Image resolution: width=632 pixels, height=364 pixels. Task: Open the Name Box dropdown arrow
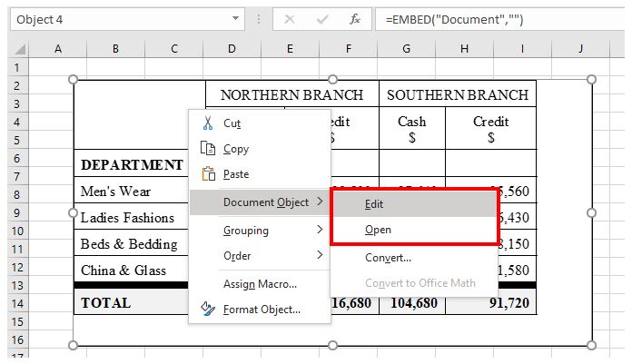point(237,19)
